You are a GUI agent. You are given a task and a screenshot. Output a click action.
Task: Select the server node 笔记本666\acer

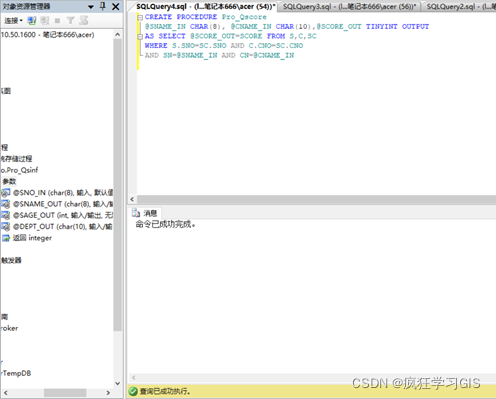pos(47,35)
